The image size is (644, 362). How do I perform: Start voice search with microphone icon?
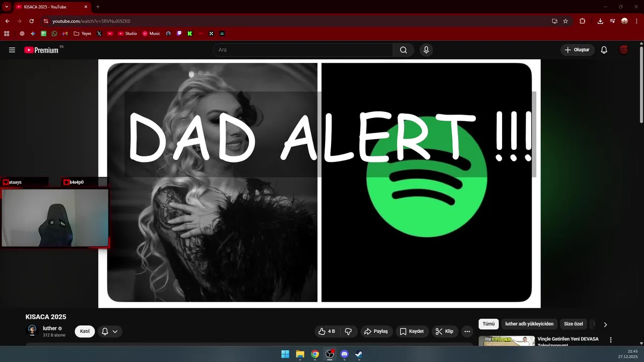pos(426,50)
